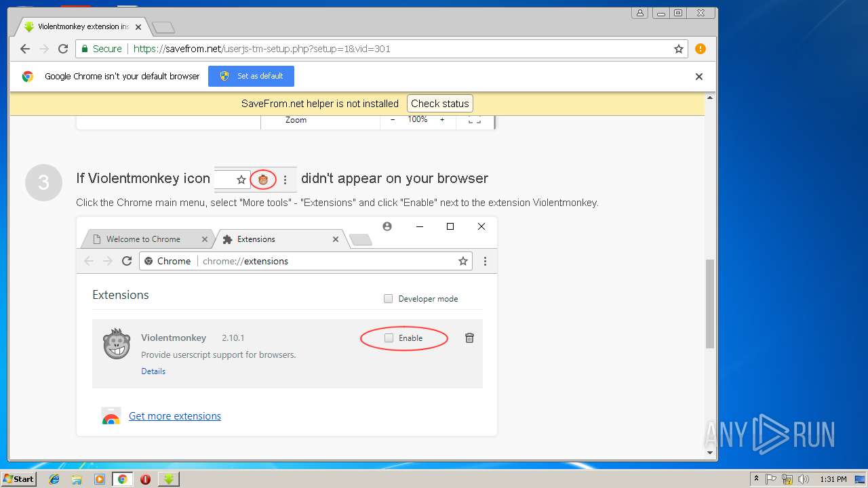Click the 1:31 PM system clock
The width and height of the screenshot is (868, 488).
[833, 479]
